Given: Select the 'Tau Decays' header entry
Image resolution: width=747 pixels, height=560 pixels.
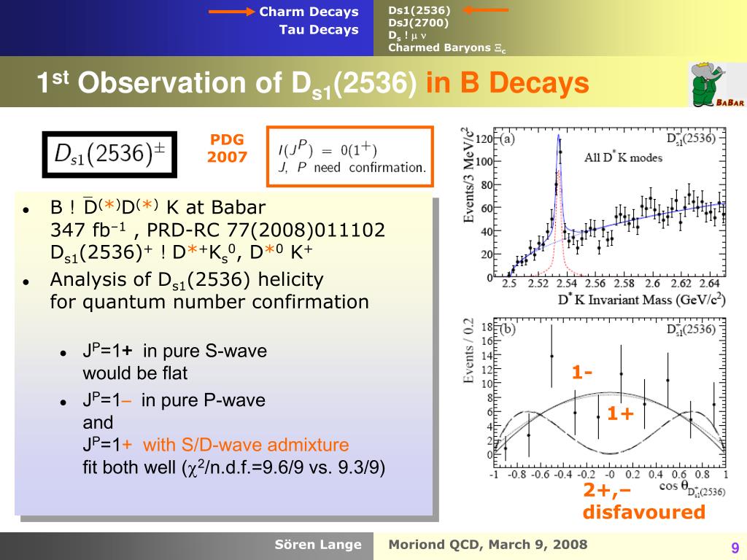Looking at the screenshot, I should [319, 29].
